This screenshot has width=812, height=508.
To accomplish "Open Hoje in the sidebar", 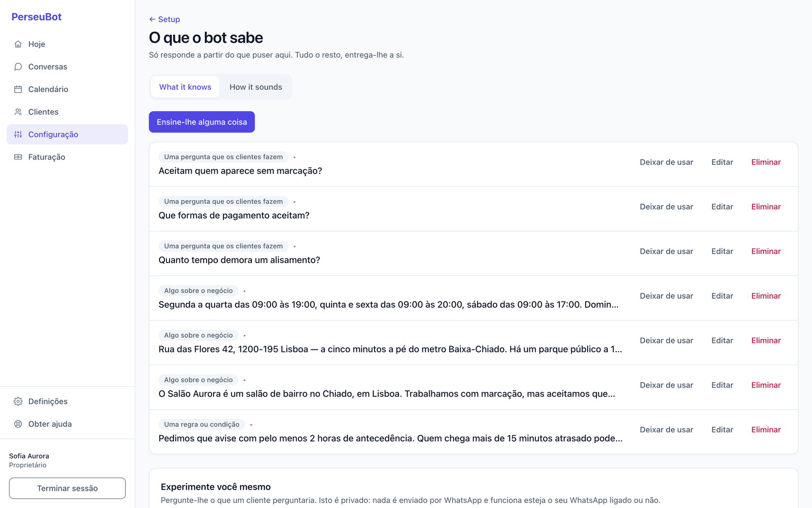I will point(67,44).
